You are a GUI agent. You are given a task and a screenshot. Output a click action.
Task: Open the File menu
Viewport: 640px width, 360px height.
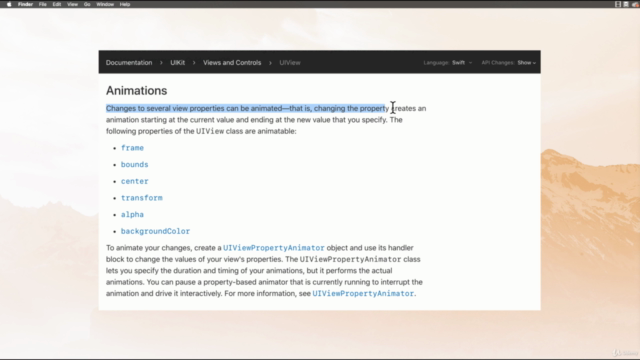point(43,4)
